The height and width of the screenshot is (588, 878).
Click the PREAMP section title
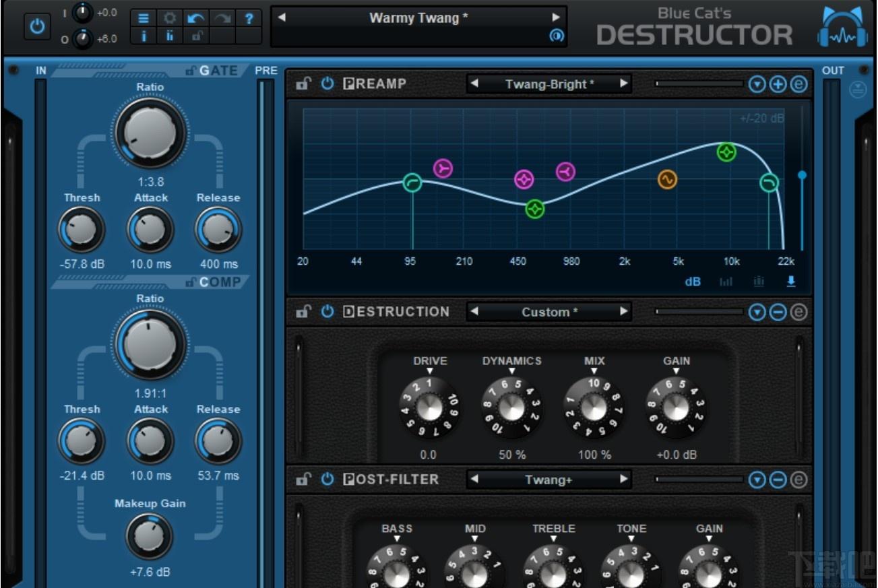point(375,84)
